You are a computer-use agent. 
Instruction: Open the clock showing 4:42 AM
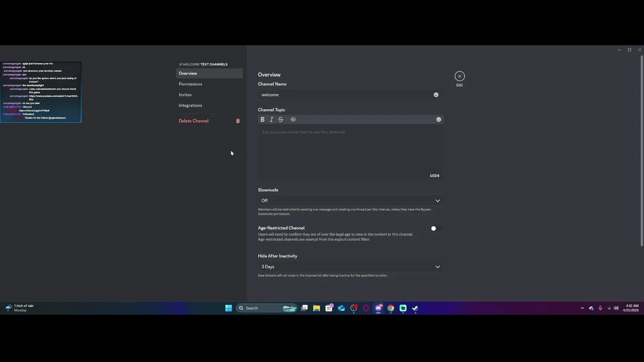[x=631, y=308]
